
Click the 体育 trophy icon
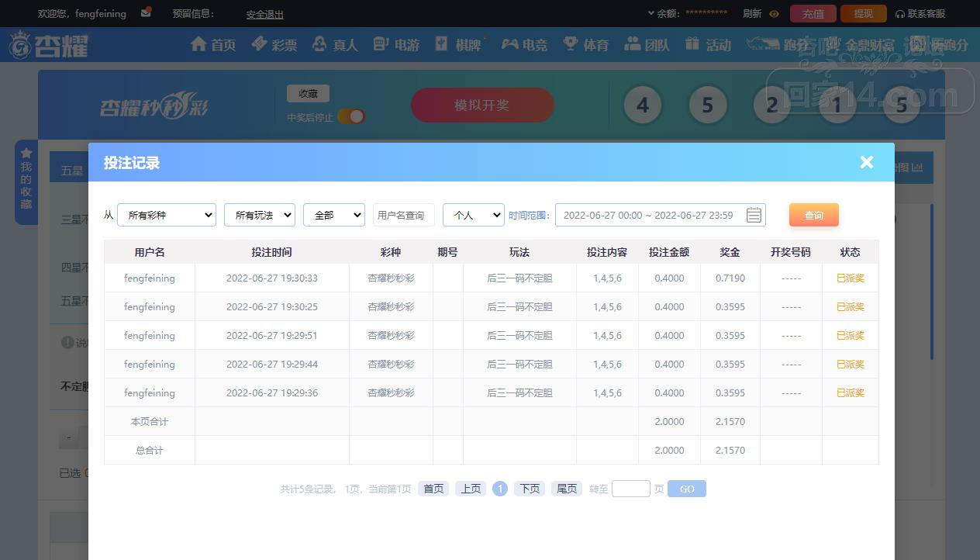point(571,44)
